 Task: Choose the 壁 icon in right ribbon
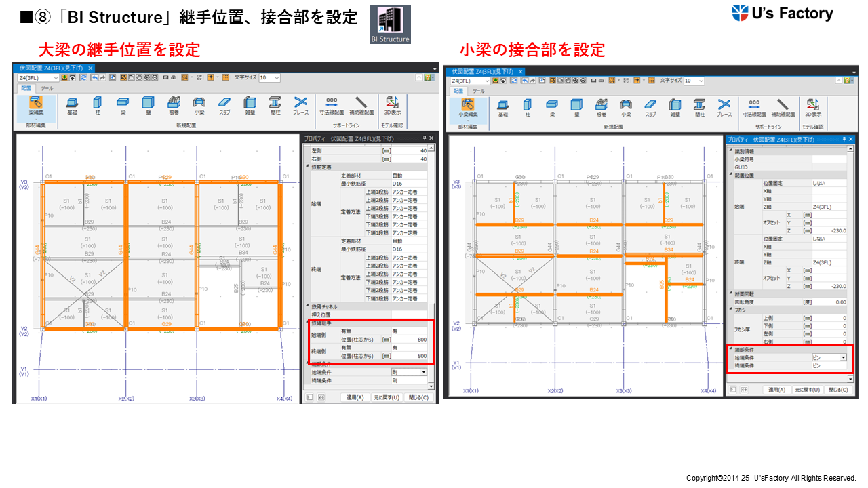(577, 107)
